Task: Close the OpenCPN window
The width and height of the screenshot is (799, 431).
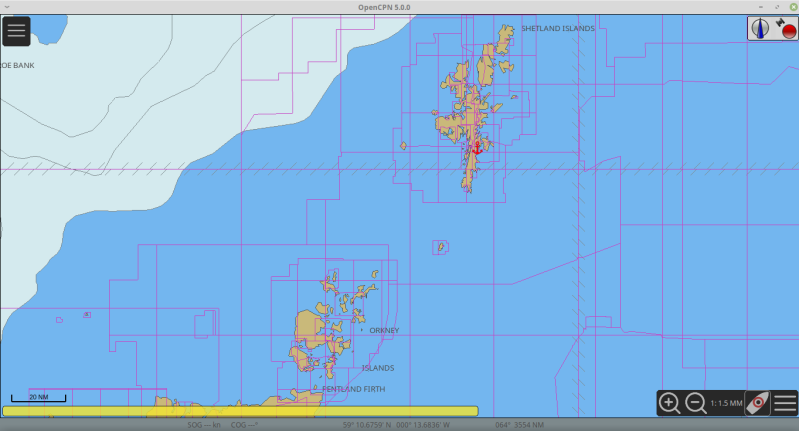Action: click(x=789, y=7)
